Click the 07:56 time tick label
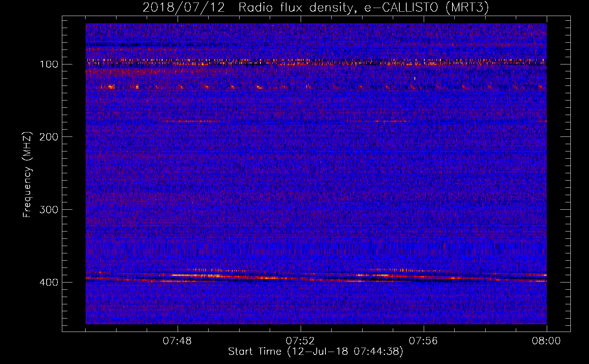 (x=423, y=341)
